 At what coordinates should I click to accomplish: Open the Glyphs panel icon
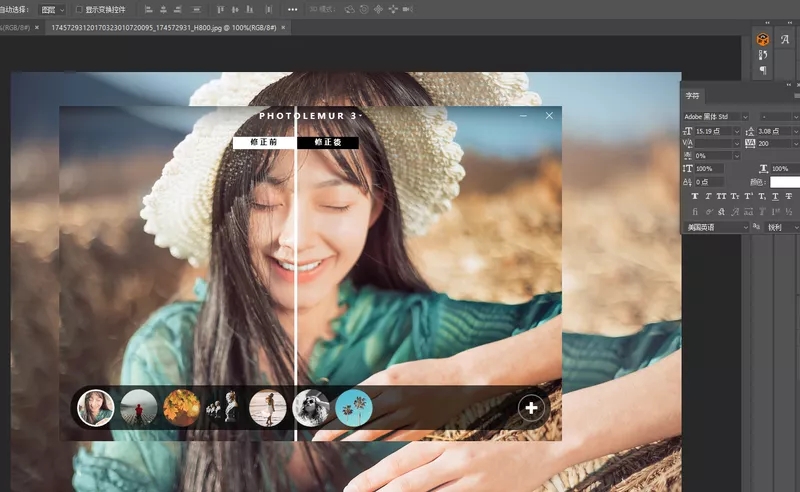point(785,39)
